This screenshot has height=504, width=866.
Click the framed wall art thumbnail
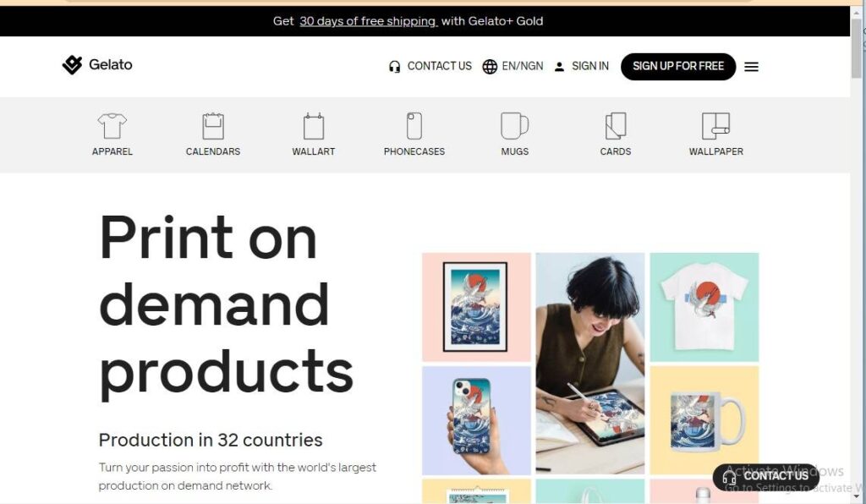[476, 307]
